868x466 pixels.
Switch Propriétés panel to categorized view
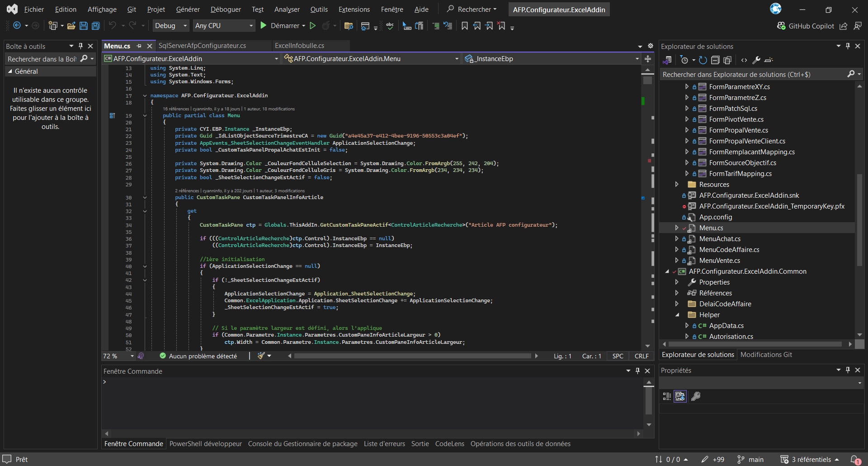[667, 396]
